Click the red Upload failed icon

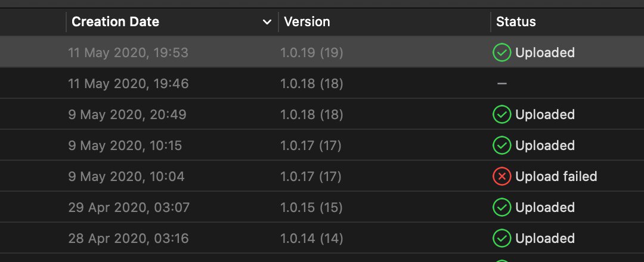pyautogui.click(x=501, y=176)
